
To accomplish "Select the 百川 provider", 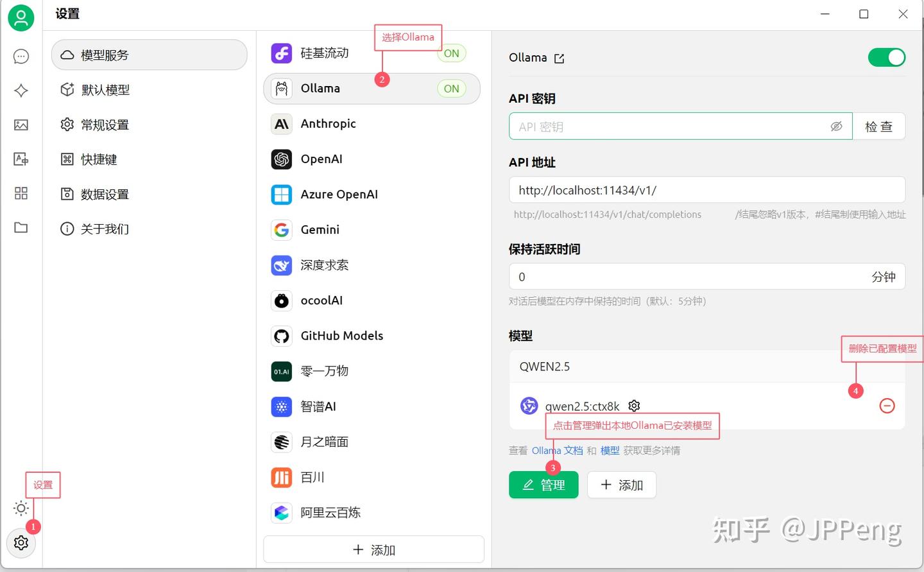I will (372, 477).
